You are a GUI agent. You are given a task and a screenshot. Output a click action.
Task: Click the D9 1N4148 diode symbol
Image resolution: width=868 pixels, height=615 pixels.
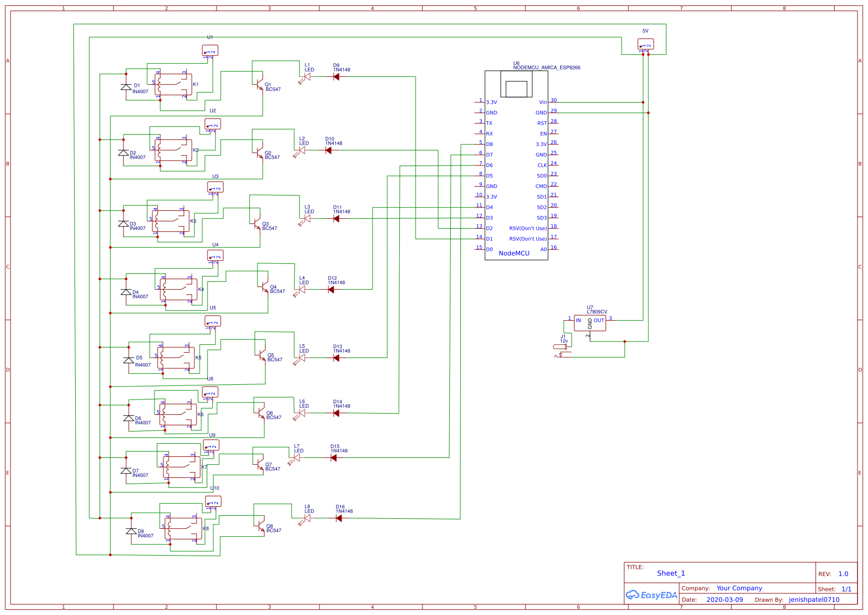[x=336, y=77]
